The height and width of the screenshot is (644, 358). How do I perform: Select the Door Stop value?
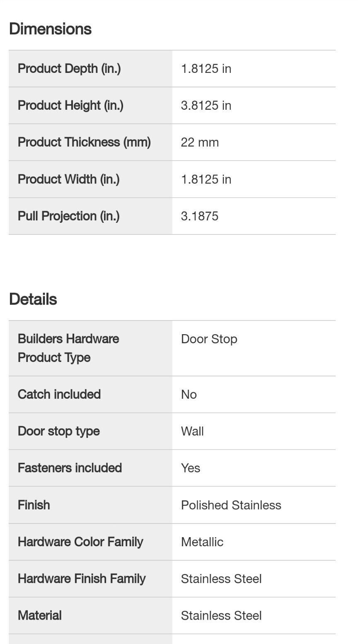pyautogui.click(x=209, y=339)
